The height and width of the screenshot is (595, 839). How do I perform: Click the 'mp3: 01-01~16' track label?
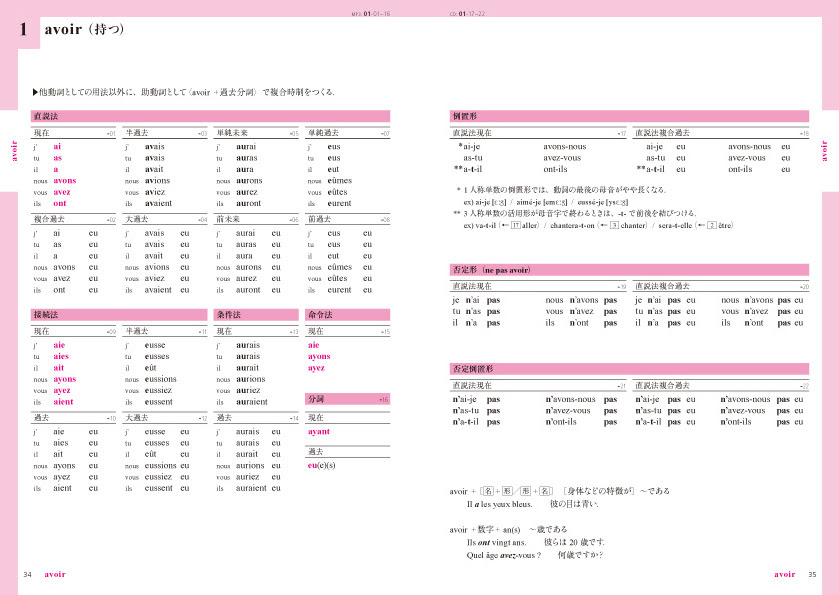coord(371,14)
